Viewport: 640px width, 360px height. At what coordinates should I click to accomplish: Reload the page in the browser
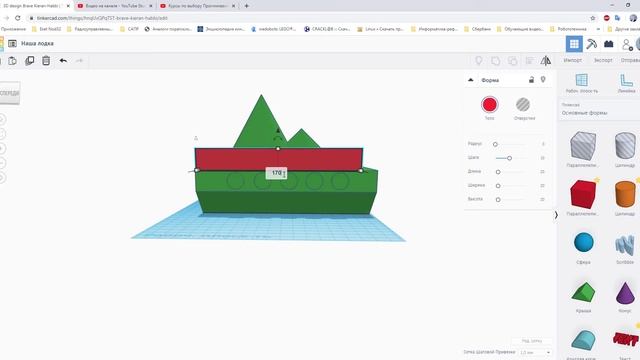tap(18, 18)
